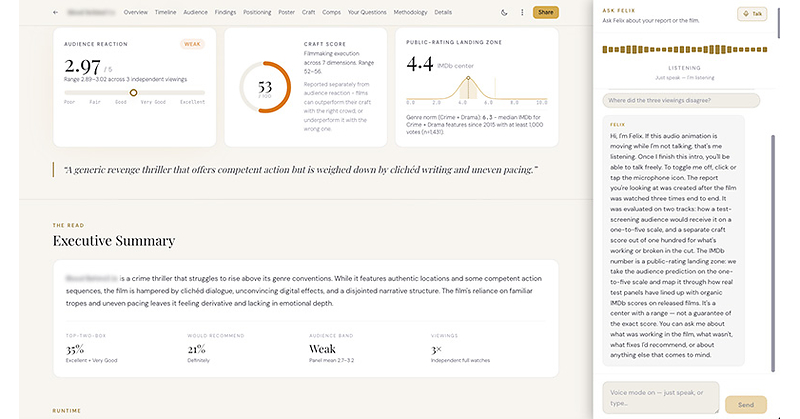This screenshot has height=419, width=800.
Task: Click the Felix chat panel scrollbar
Action: (773, 253)
